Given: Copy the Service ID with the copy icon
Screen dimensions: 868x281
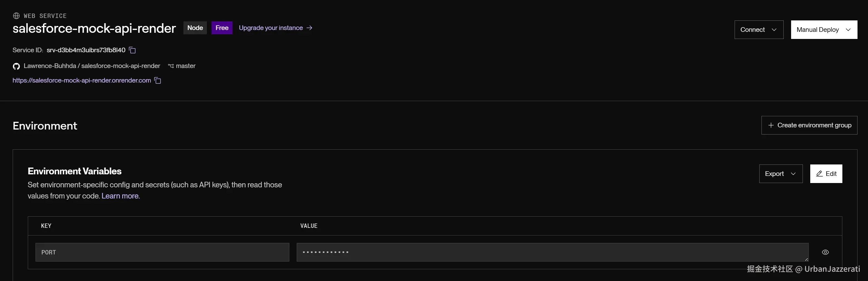Looking at the screenshot, I should [x=132, y=50].
